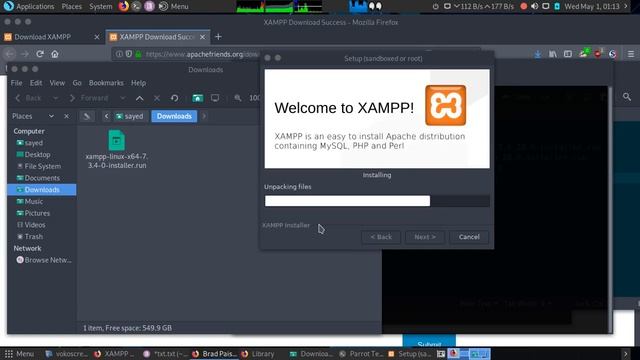Click the clock showing Wed May 1, 01:13
The height and width of the screenshot is (360, 640).
tap(591, 7)
